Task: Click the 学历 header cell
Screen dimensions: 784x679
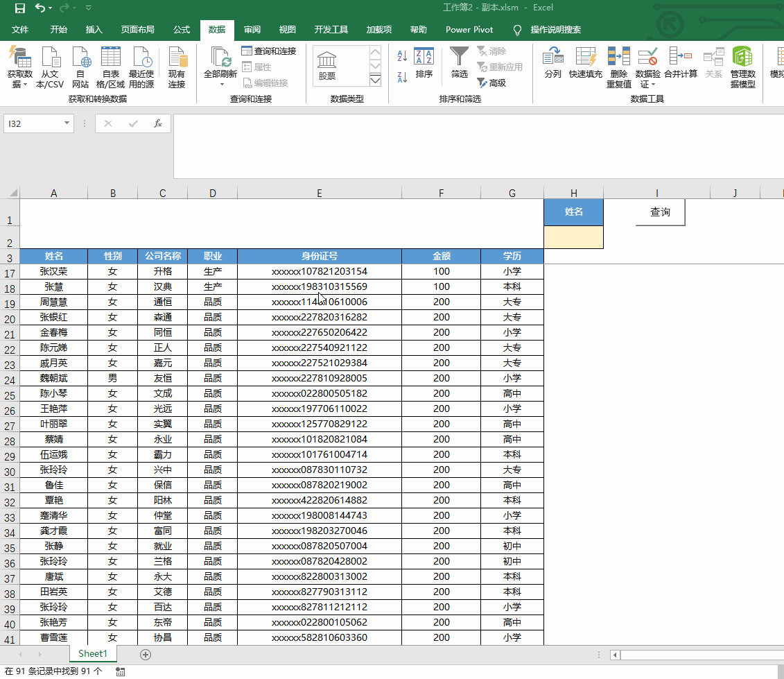Action: (x=512, y=256)
